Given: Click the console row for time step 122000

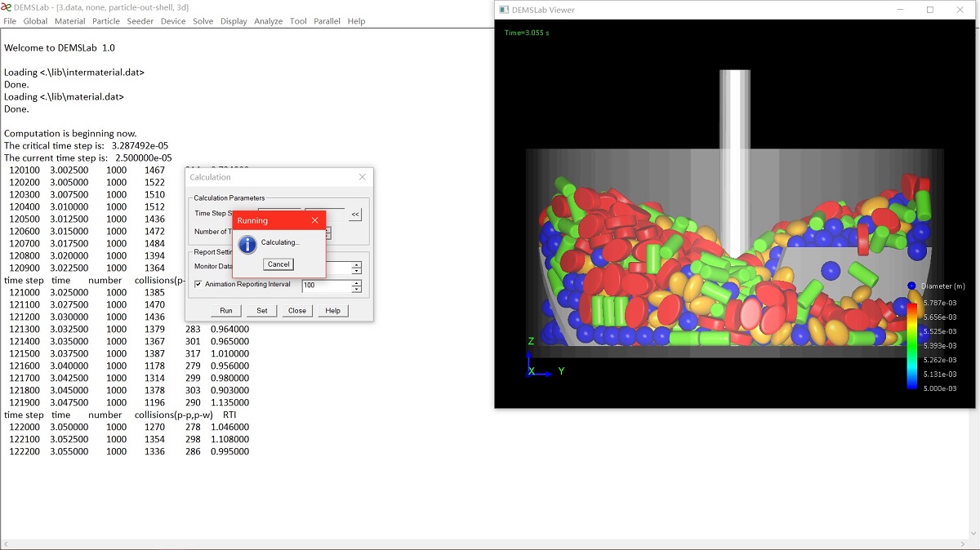Looking at the screenshot, I should coord(129,427).
